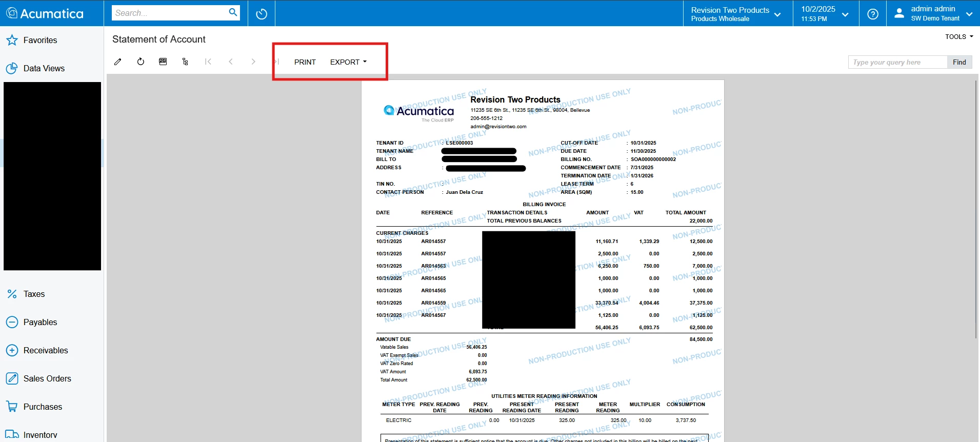This screenshot has height=442, width=980.
Task: Click total amount 37,375.00 in report
Action: click(701, 303)
